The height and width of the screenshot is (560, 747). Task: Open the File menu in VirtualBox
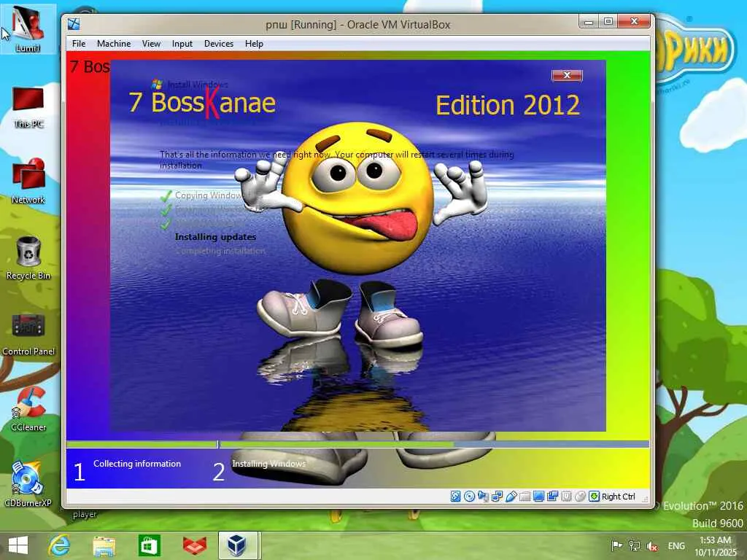pos(79,43)
